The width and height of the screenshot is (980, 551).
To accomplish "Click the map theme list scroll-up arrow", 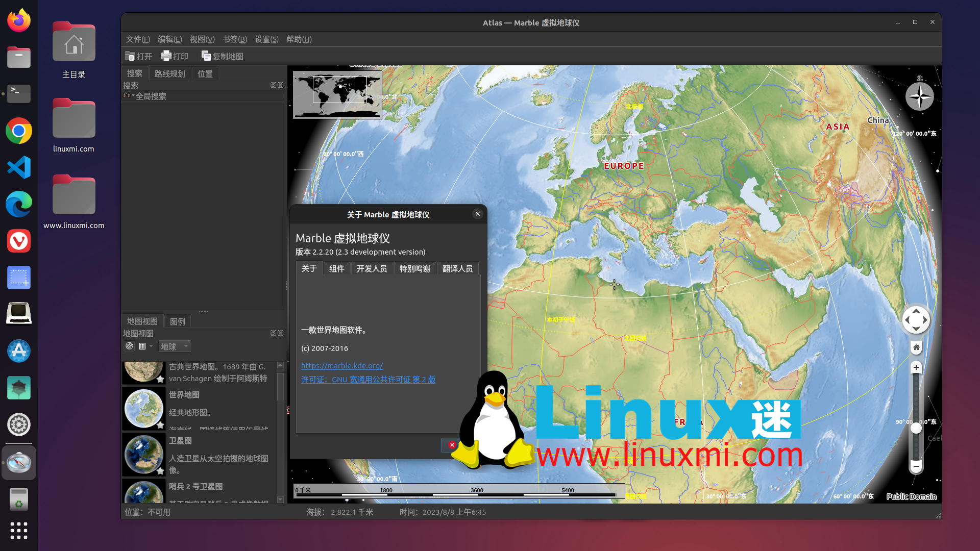I will (x=280, y=365).
